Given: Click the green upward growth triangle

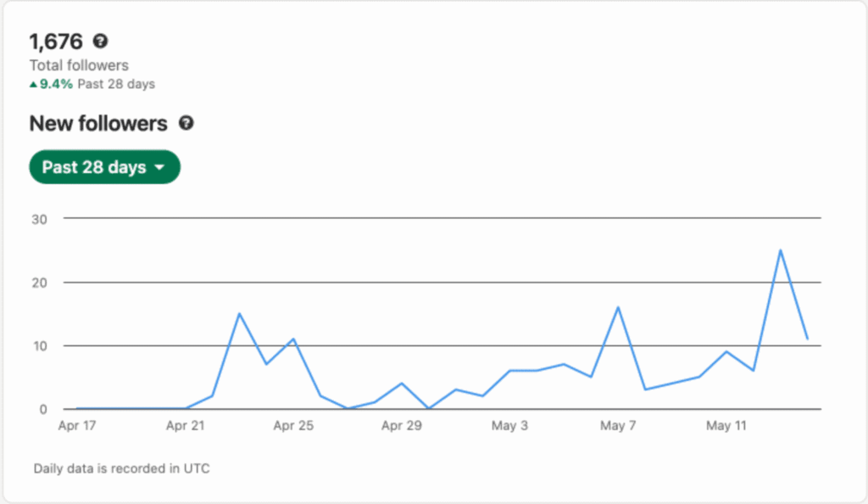Looking at the screenshot, I should [34, 84].
